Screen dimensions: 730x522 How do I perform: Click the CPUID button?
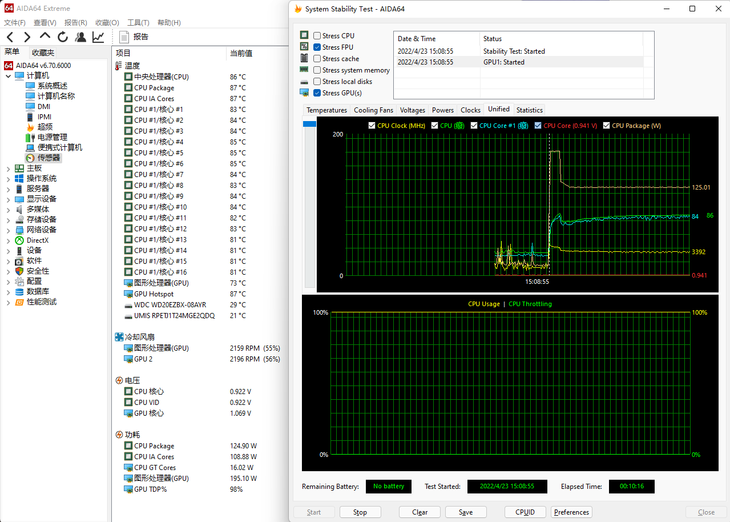(525, 512)
